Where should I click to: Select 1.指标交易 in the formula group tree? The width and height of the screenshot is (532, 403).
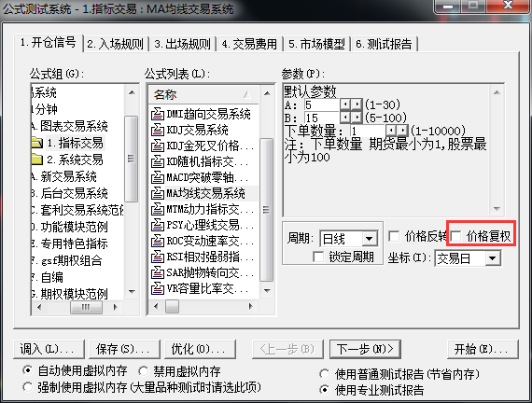tap(75, 143)
